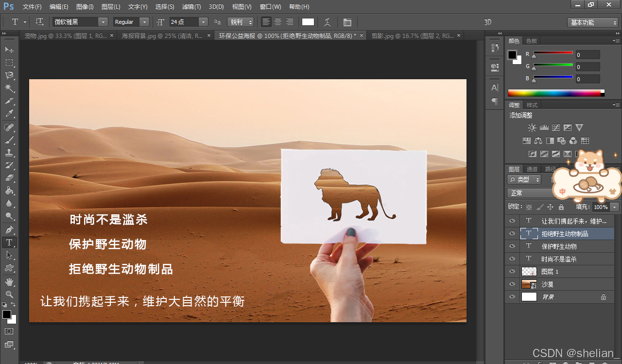Hide the 背景 layer
The image size is (622, 364).
point(512,296)
